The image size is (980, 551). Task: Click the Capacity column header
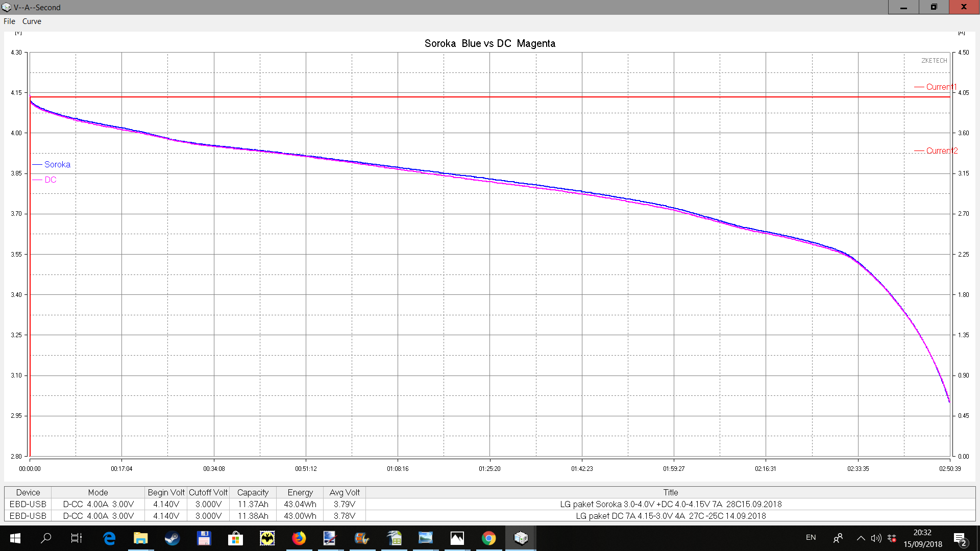click(x=253, y=492)
